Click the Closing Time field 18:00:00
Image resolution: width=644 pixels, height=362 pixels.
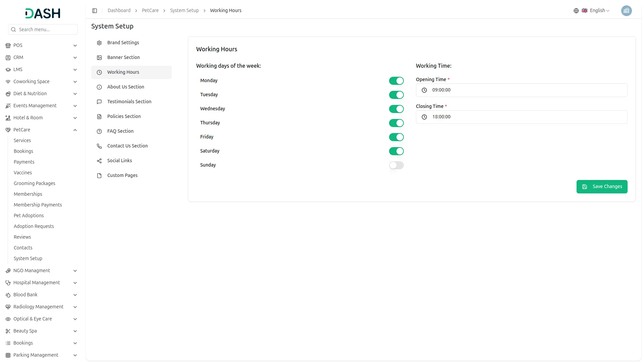(x=522, y=117)
